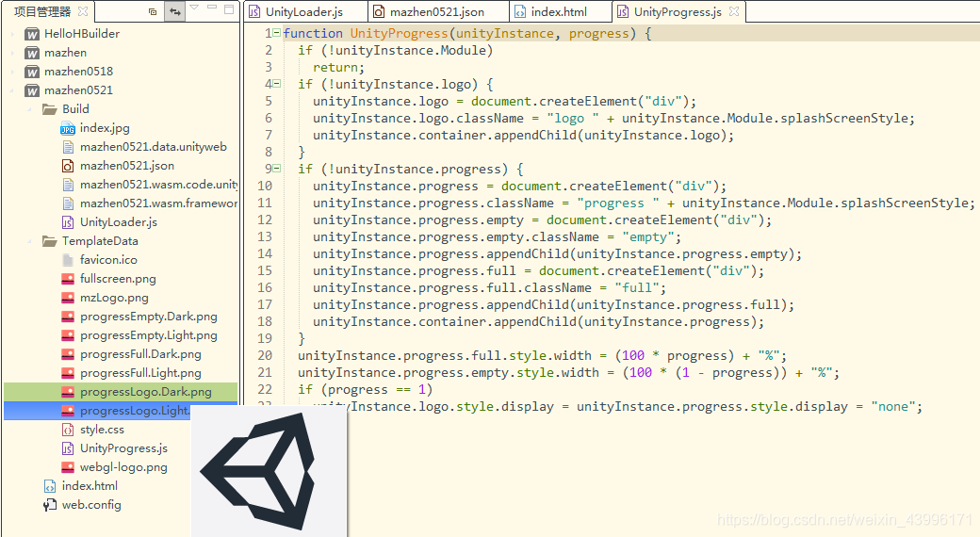
Task: Select mazhen0521.wasm.framework file in tree
Action: coord(158,203)
